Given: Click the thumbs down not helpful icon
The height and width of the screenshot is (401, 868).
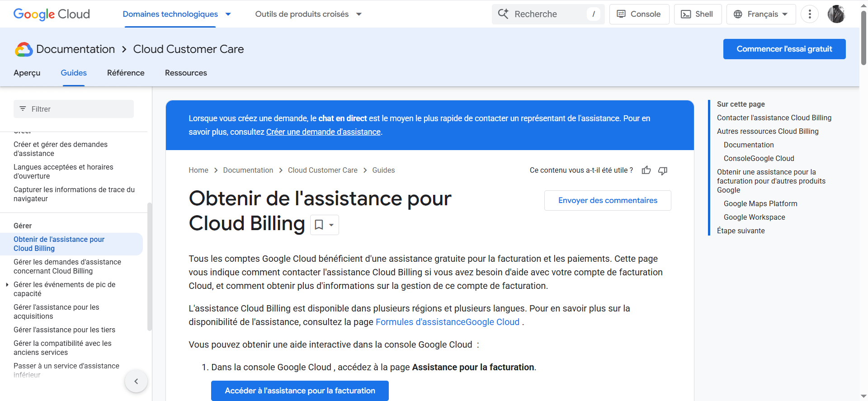Looking at the screenshot, I should 663,170.
